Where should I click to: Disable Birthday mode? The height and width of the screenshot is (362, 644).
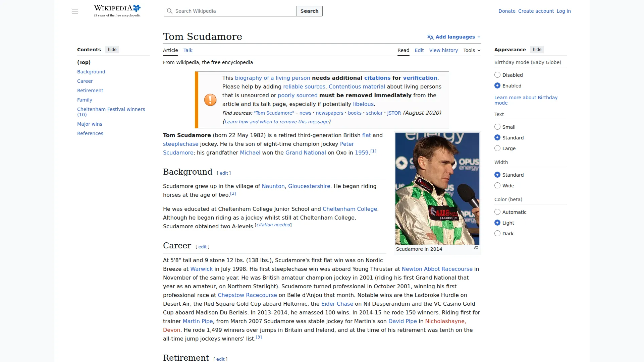(497, 75)
